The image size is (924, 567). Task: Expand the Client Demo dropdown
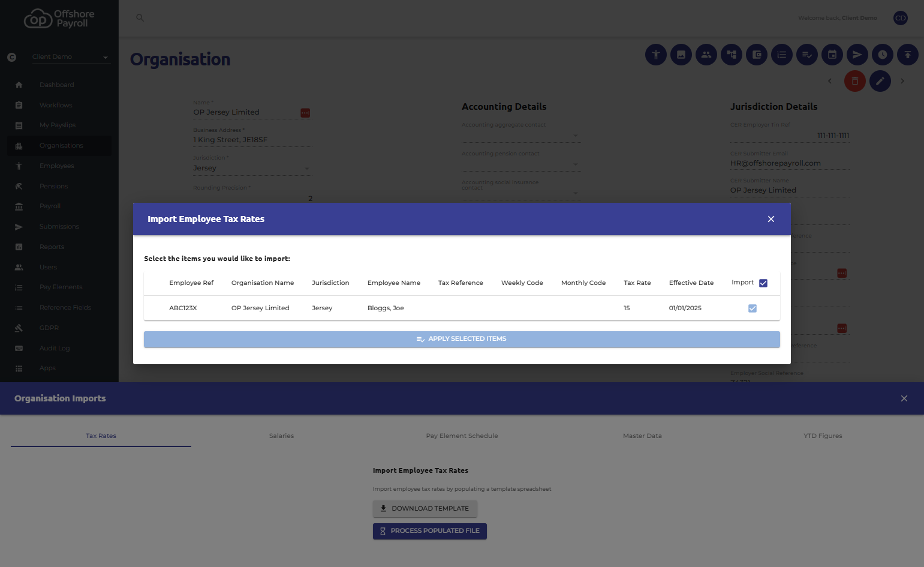tap(71, 57)
